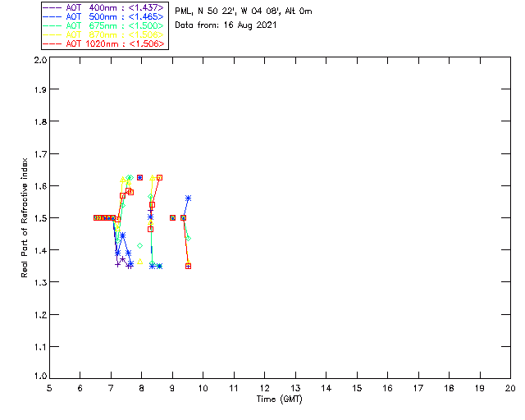Click the isolated red square marker at 1.5 at 9h

click(x=172, y=217)
